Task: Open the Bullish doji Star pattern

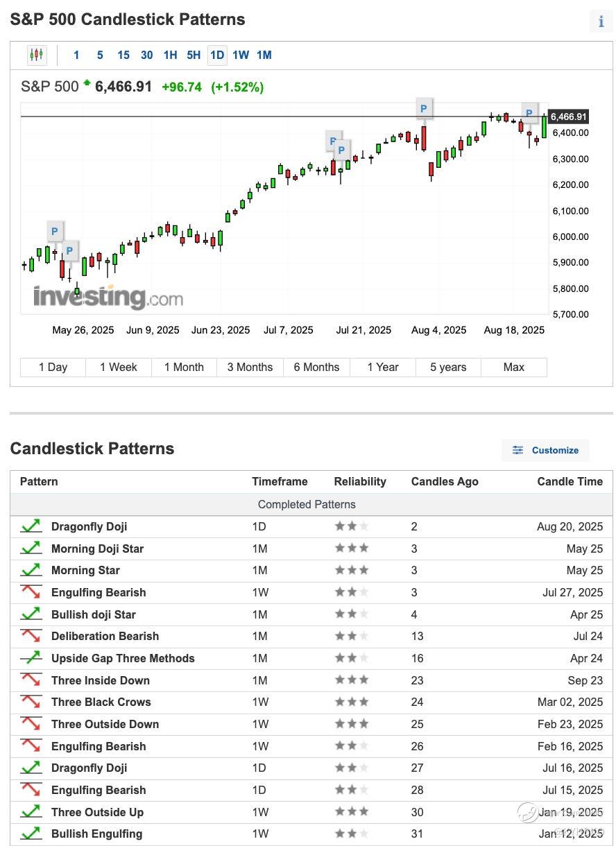Action: [x=94, y=614]
